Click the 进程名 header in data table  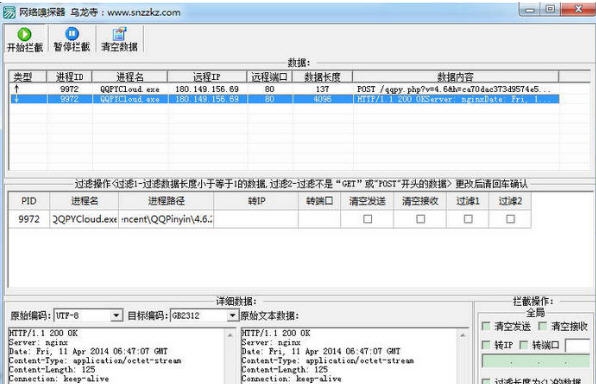(130, 77)
